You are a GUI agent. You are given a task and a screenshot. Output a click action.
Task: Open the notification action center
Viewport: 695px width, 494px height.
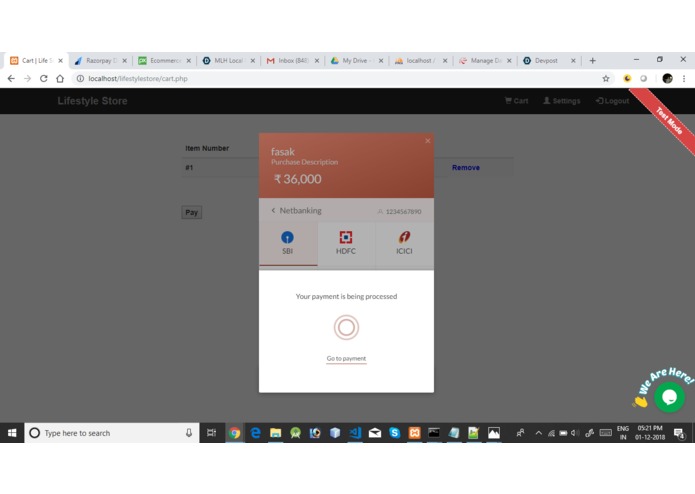coord(679,433)
